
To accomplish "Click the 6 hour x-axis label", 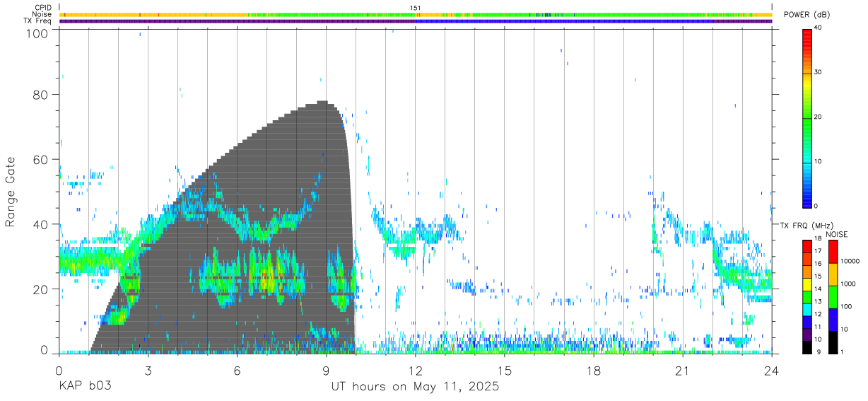I will pos(237,371).
